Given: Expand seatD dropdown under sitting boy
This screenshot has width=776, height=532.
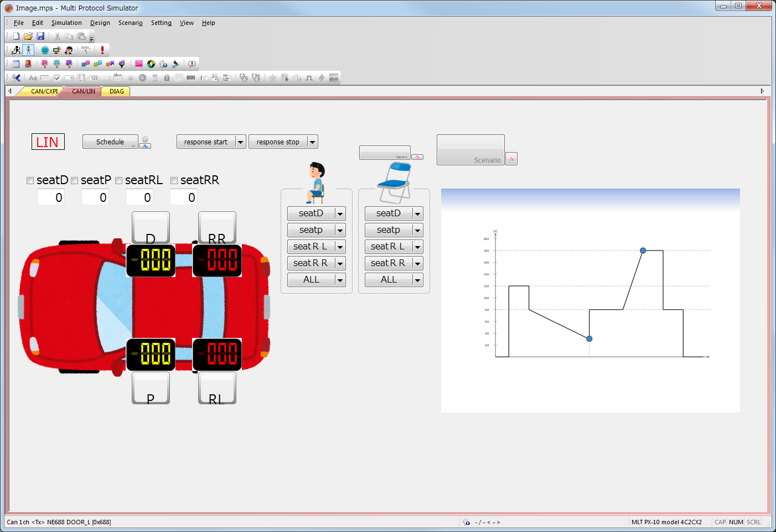Looking at the screenshot, I should tap(340, 213).
